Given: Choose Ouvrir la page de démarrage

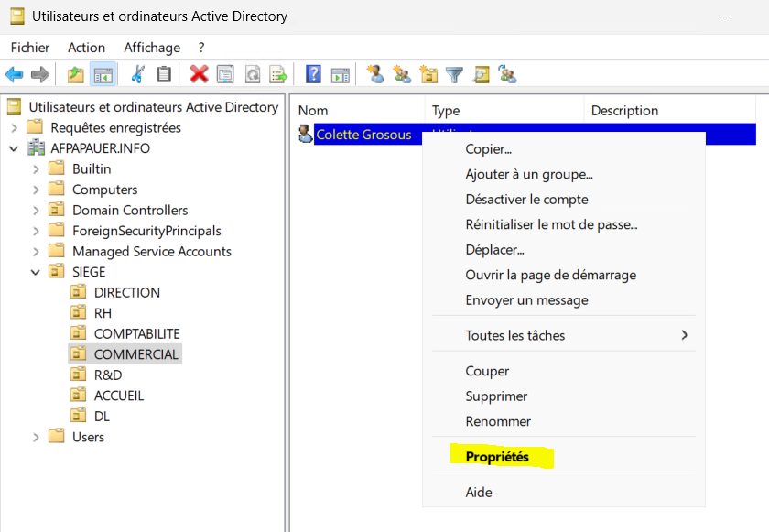Looking at the screenshot, I should click(551, 275).
